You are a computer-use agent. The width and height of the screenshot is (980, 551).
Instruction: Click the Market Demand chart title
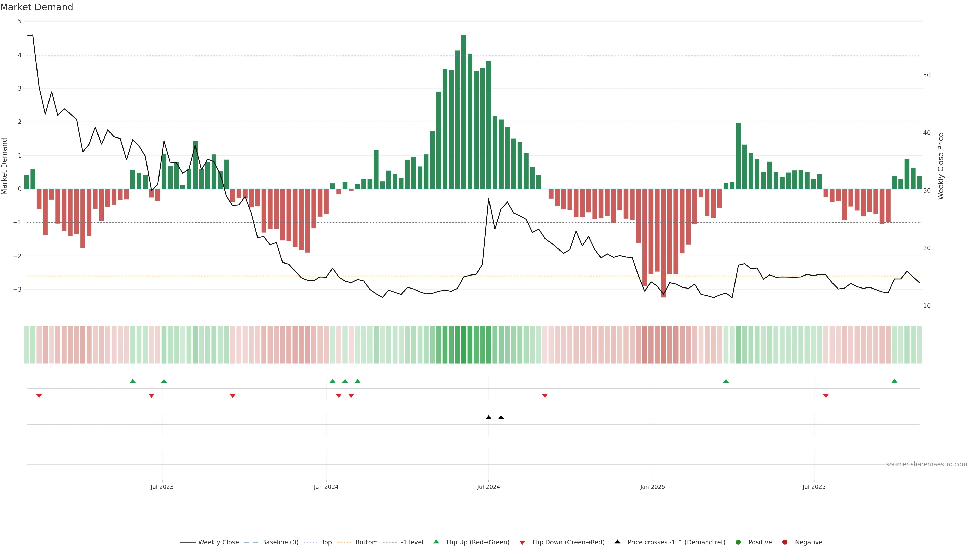(x=36, y=7)
